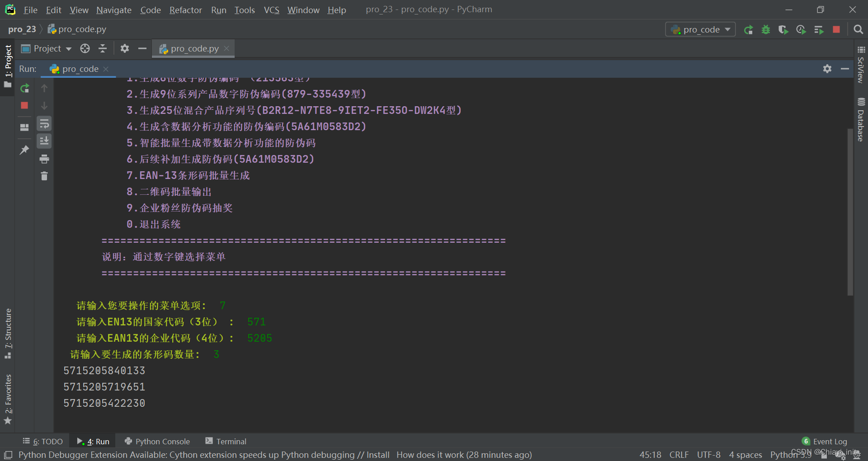Open the Window menu
This screenshot has height=461, width=868.
(303, 10)
